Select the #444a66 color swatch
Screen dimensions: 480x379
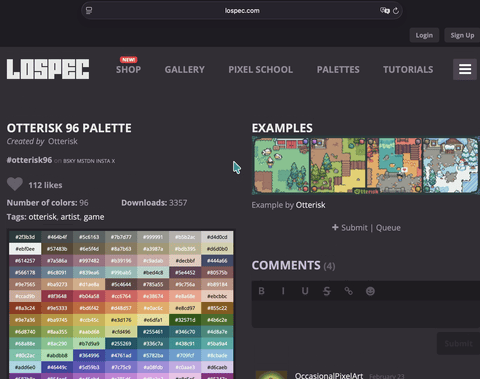(217, 261)
